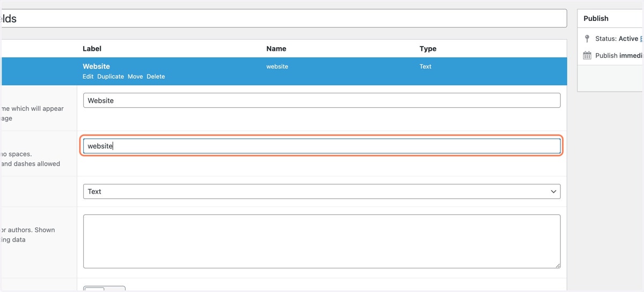The image size is (644, 292).
Task: Click the Status: Active text
Action: [617, 39]
